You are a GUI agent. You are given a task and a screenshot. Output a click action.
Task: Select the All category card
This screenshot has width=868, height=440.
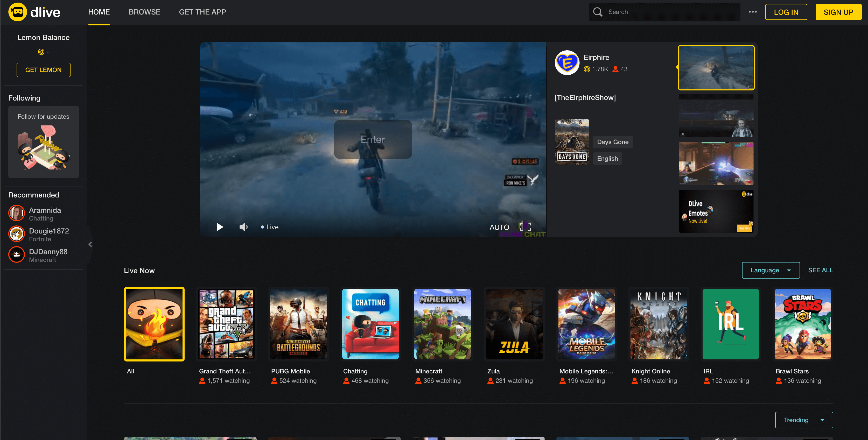[154, 324]
